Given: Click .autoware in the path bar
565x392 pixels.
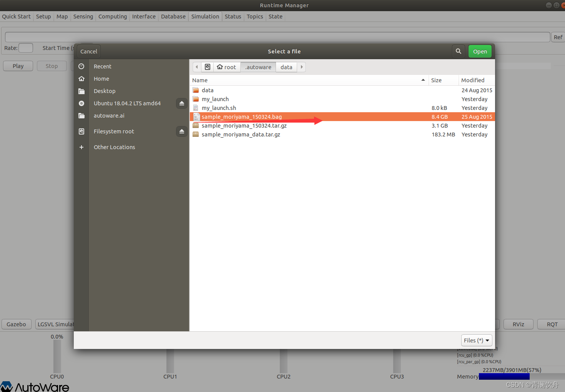Looking at the screenshot, I should [x=258, y=67].
